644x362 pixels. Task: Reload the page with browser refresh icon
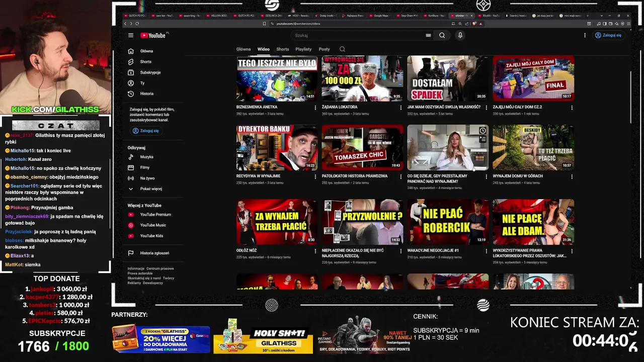136,24
